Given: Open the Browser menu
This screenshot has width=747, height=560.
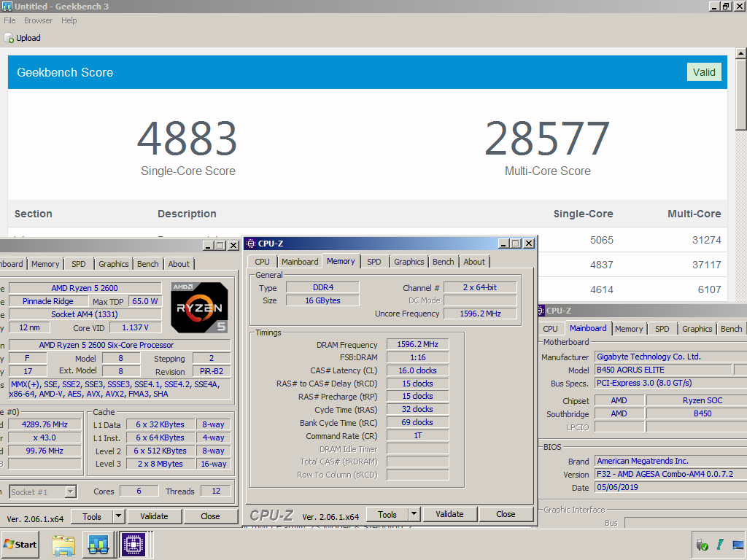Looking at the screenshot, I should click(38, 20).
